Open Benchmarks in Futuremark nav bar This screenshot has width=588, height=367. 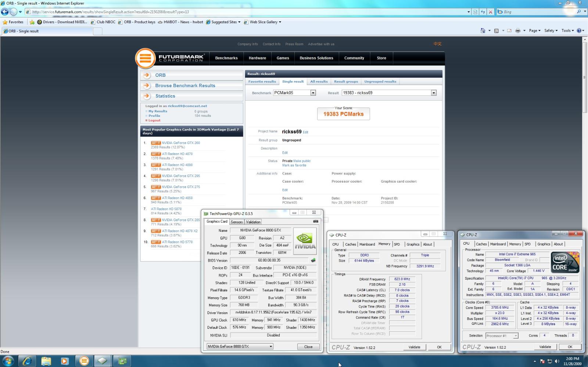point(226,58)
